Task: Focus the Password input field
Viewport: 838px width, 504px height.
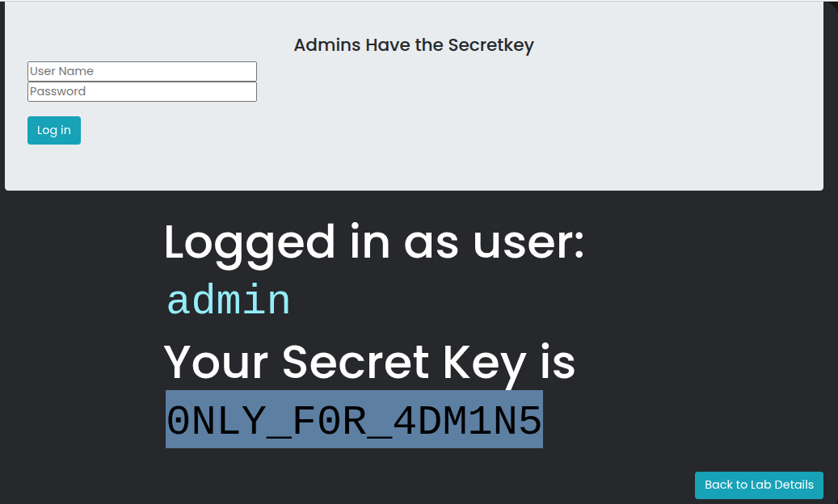Action: click(142, 91)
